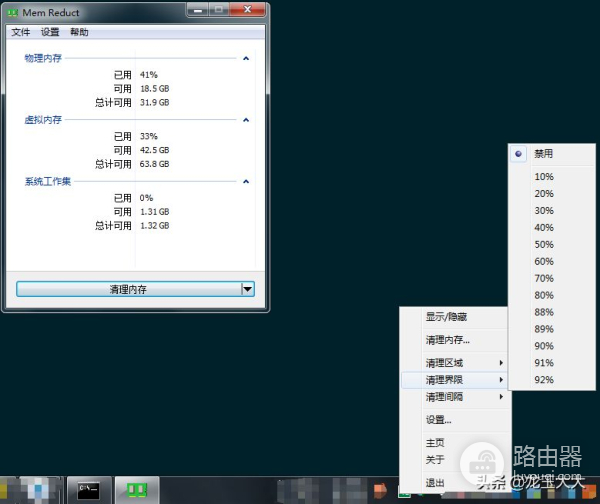Viewport: 600px width, 504px height.
Task: Select 显示/隐藏 in the tray menu
Action: [x=446, y=317]
